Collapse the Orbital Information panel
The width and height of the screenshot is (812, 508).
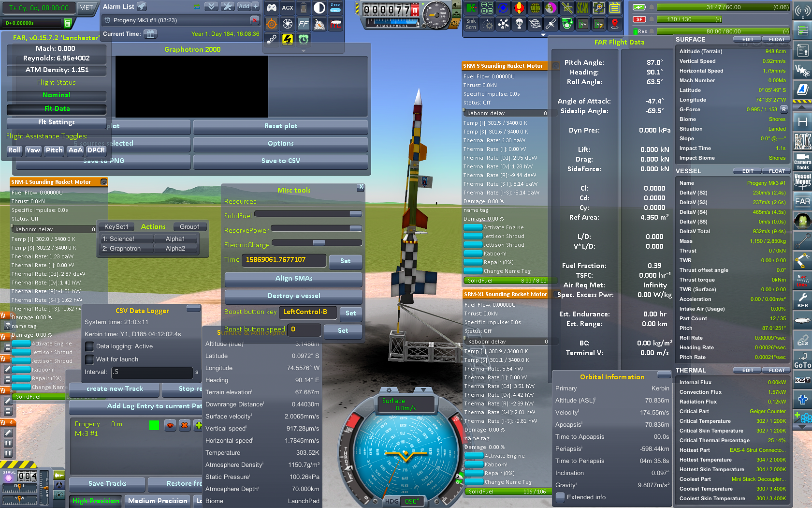tap(664, 374)
